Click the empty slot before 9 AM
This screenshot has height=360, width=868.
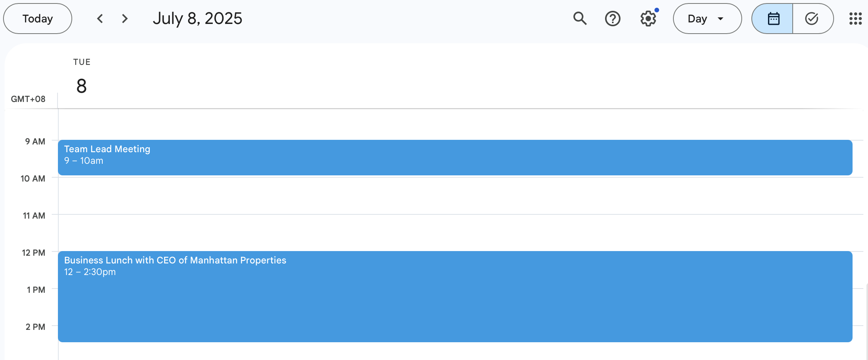coord(459,125)
